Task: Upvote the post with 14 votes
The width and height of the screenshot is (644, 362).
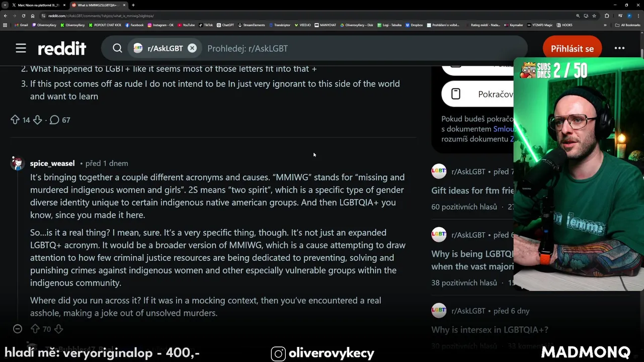Action: [15, 120]
